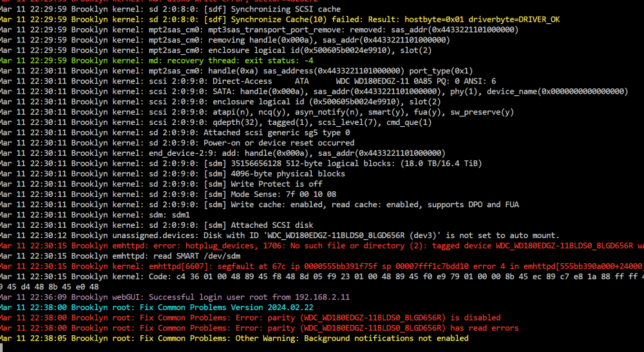644x352 pixels.
Task: Click the 'hotplug_devices, 1706' error line
Action: (x=322, y=245)
